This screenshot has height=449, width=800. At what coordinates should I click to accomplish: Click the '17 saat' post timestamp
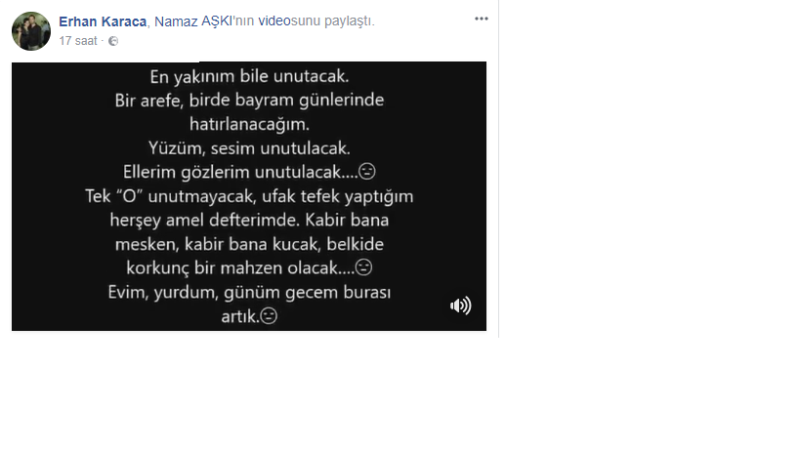tap(78, 41)
